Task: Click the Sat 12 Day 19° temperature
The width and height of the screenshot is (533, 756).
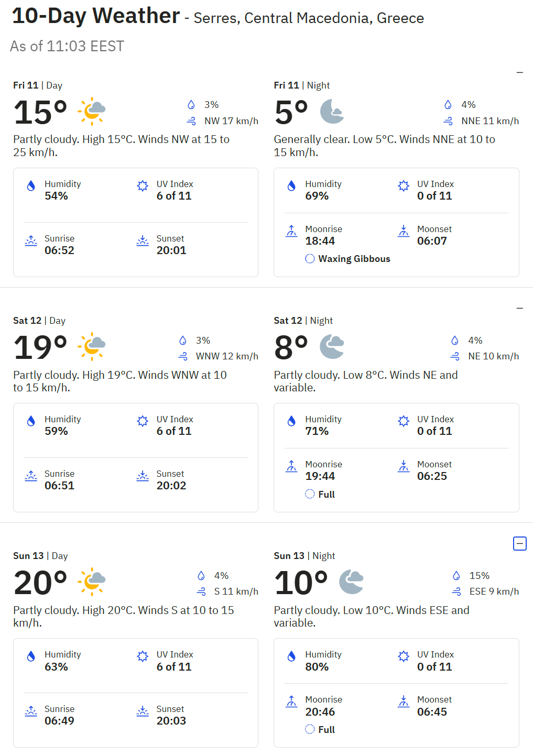Action: [x=40, y=347]
